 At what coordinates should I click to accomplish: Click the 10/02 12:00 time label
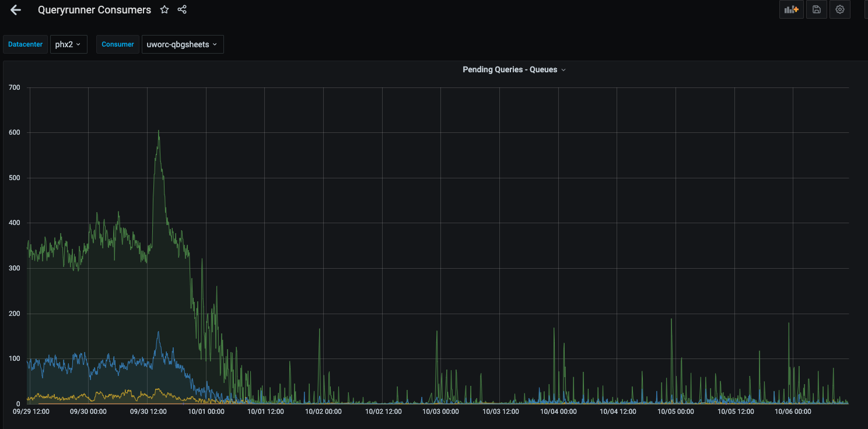pyautogui.click(x=383, y=412)
